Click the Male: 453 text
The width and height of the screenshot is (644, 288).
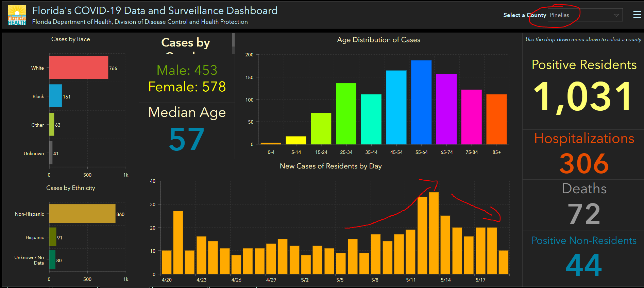(187, 70)
